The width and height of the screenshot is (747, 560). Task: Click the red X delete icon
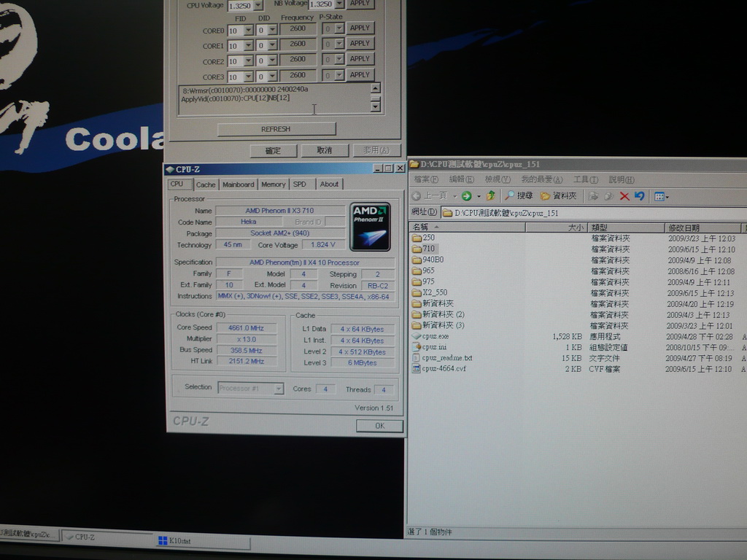pyautogui.click(x=624, y=196)
